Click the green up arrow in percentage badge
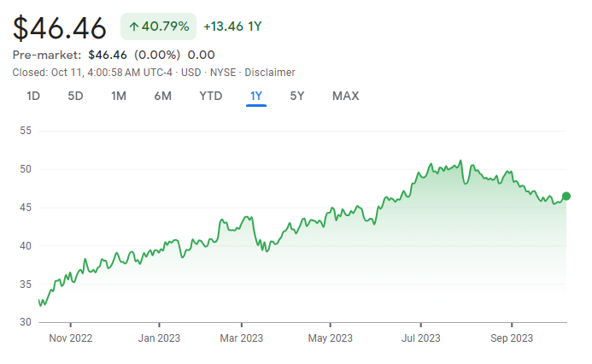Image resolution: width=592 pixels, height=364 pixels. [134, 26]
